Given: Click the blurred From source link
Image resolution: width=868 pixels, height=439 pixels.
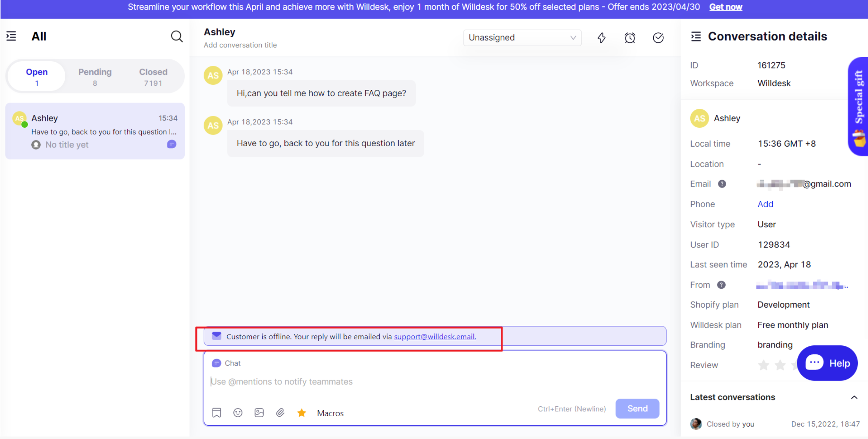Looking at the screenshot, I should coord(802,285).
